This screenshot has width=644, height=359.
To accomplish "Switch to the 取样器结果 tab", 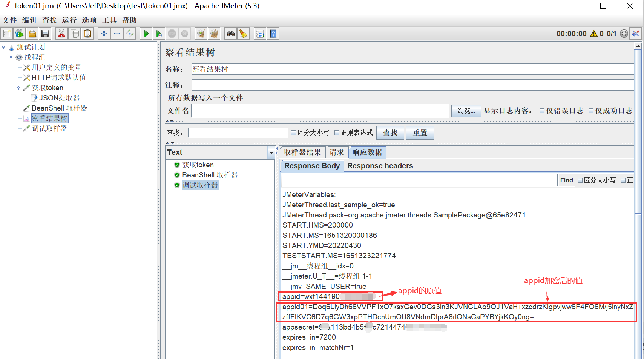I will (302, 152).
